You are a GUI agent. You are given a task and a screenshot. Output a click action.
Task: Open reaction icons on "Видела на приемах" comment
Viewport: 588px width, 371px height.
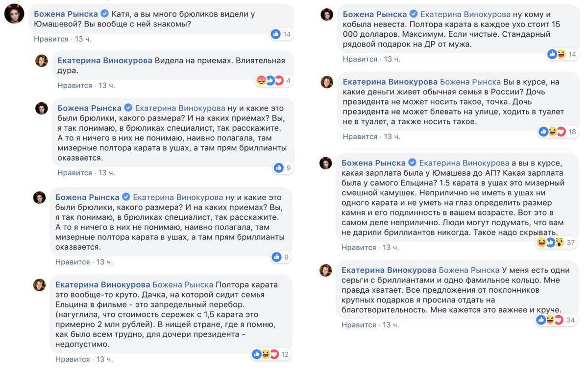pos(270,81)
